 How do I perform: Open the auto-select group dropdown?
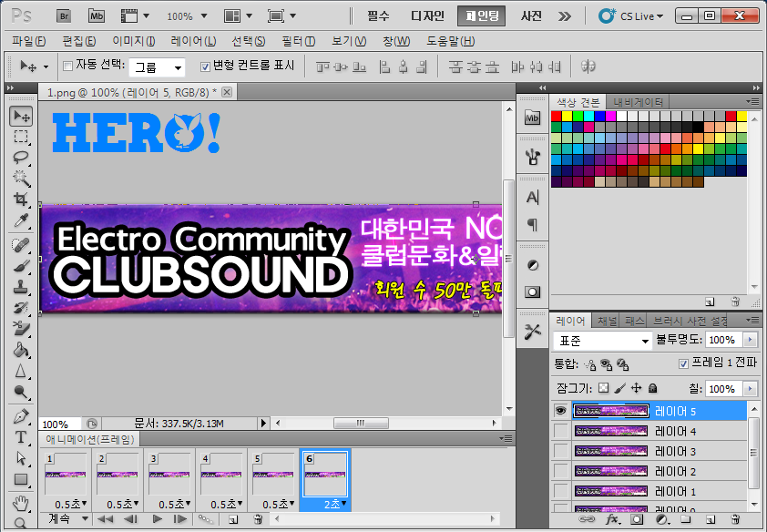pos(157,67)
